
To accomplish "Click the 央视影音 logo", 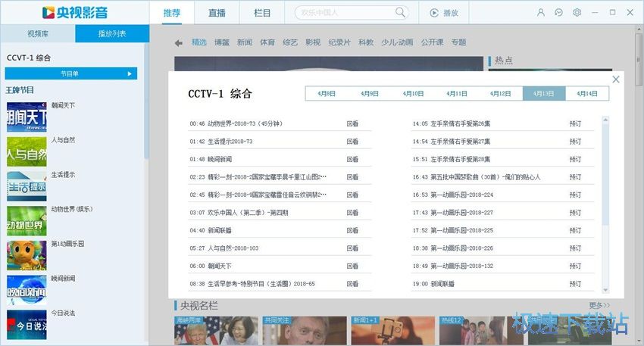I will (75, 12).
